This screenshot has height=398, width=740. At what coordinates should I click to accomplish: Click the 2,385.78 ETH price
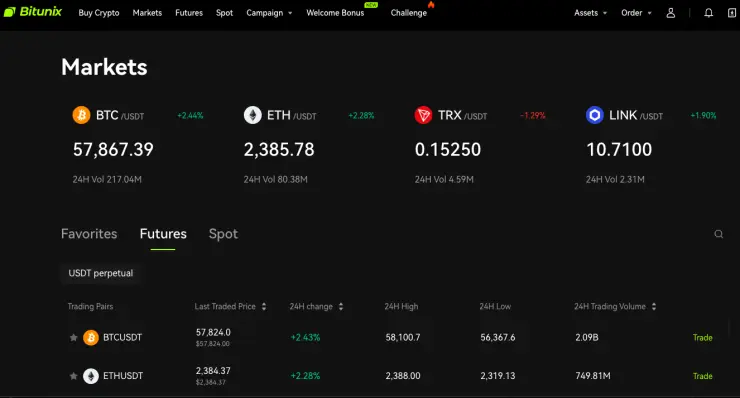coord(279,150)
